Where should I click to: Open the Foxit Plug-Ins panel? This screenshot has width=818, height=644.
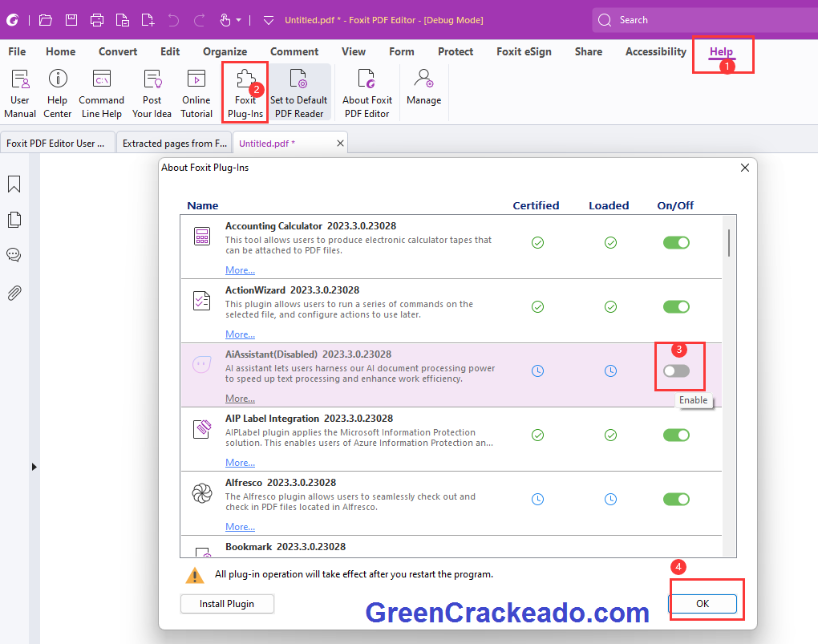[245, 91]
